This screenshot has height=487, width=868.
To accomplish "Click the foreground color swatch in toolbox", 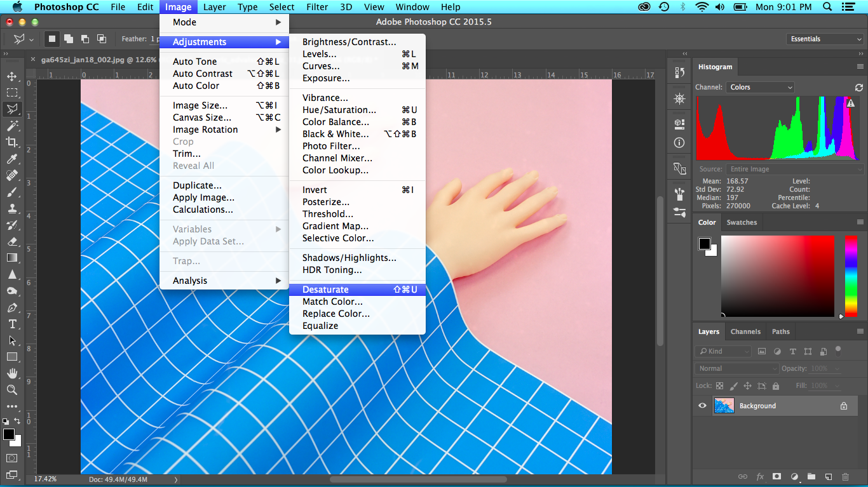I will click(x=8, y=434).
